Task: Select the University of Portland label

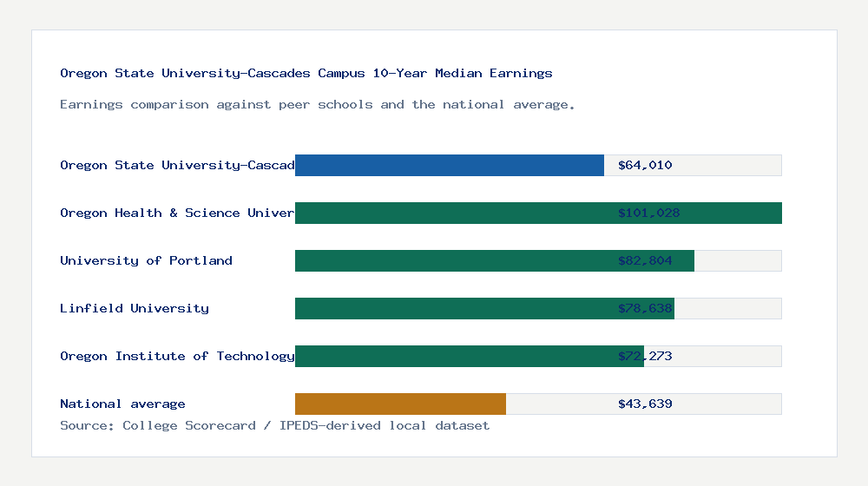Action: tap(146, 260)
